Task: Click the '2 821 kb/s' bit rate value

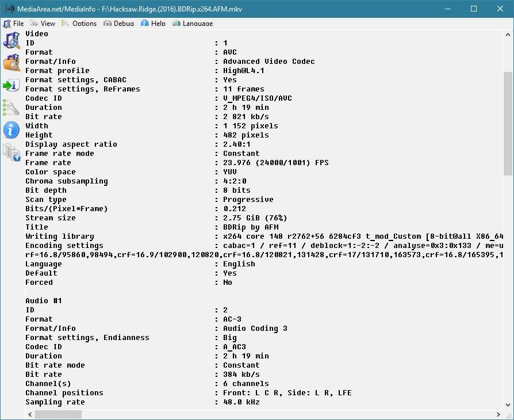Action: coord(246,116)
